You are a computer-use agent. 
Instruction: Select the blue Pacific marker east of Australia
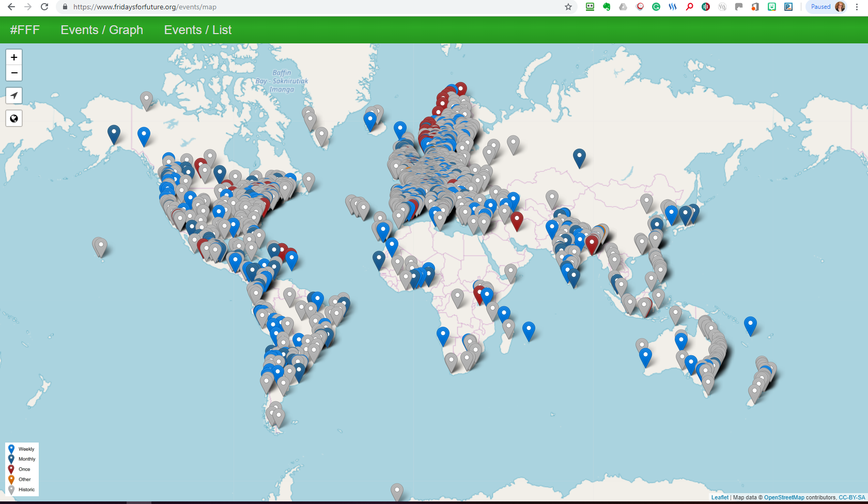click(750, 326)
